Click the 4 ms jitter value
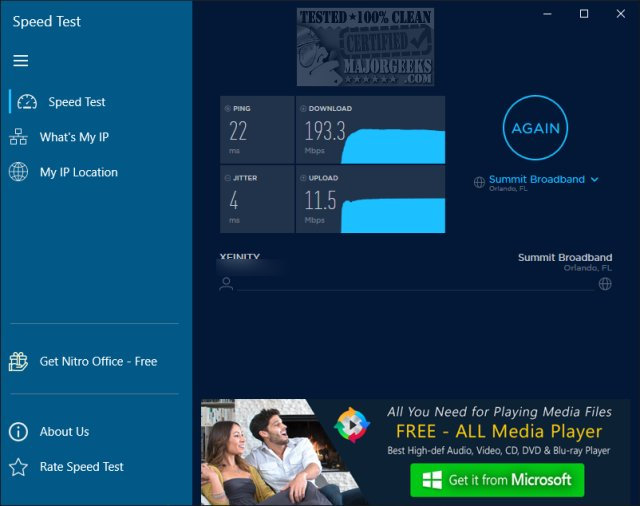The width and height of the screenshot is (640, 506). [x=233, y=200]
